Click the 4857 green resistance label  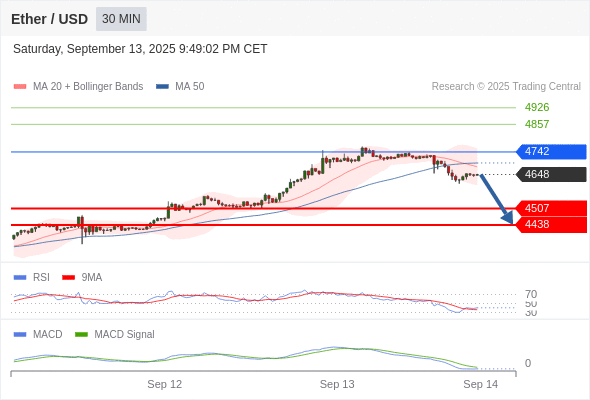(537, 124)
